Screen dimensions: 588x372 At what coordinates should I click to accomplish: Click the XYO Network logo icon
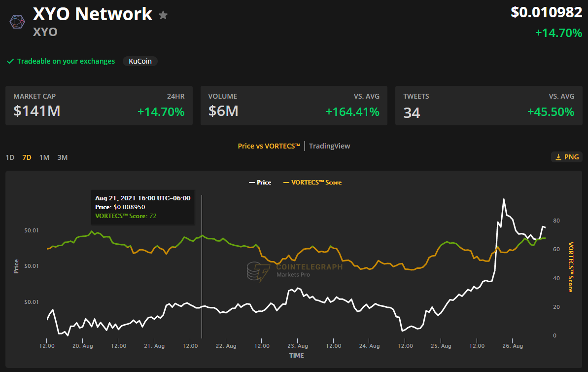[17, 21]
